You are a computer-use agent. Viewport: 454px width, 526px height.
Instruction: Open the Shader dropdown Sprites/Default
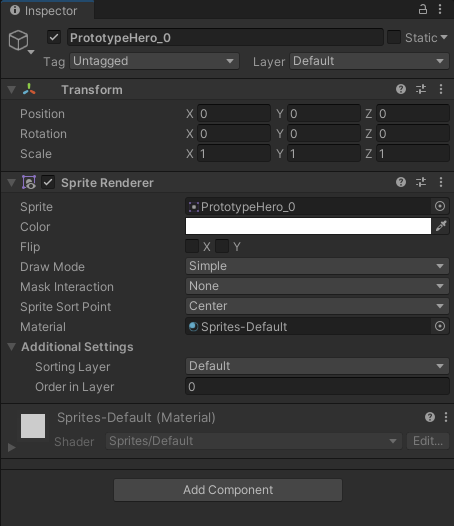[254, 441]
